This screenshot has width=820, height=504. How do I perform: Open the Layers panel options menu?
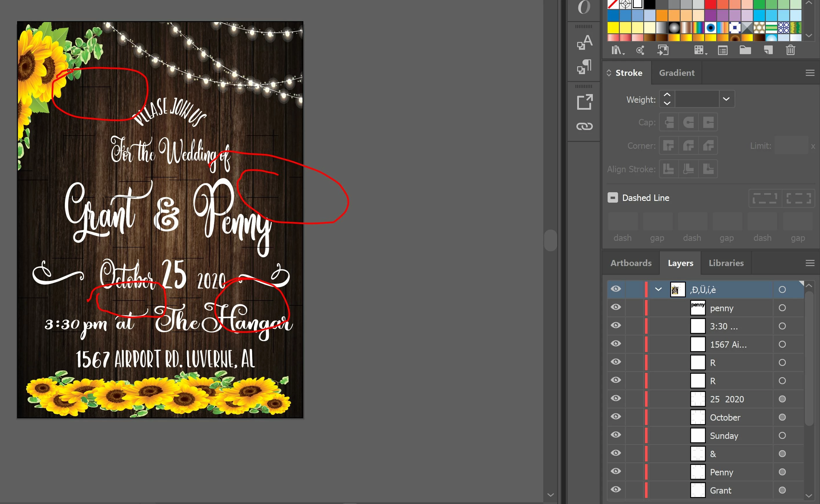(x=810, y=263)
